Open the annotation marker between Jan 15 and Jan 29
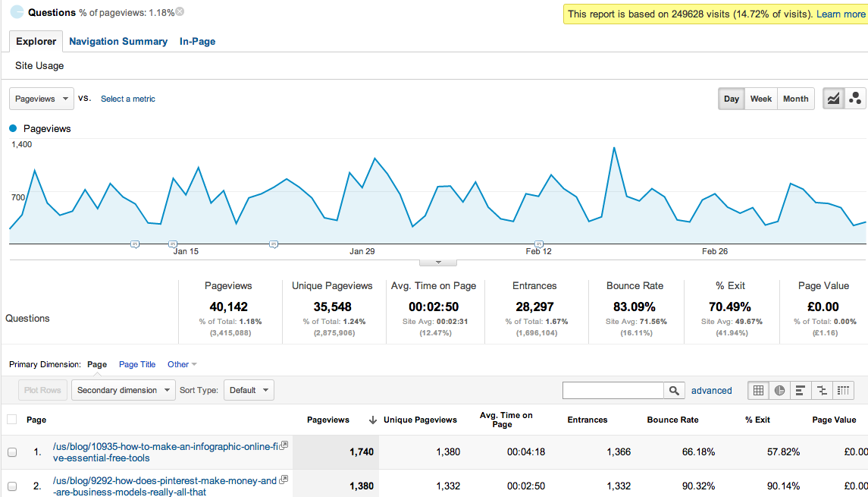Screen dimensions: 868x497 tap(274, 244)
